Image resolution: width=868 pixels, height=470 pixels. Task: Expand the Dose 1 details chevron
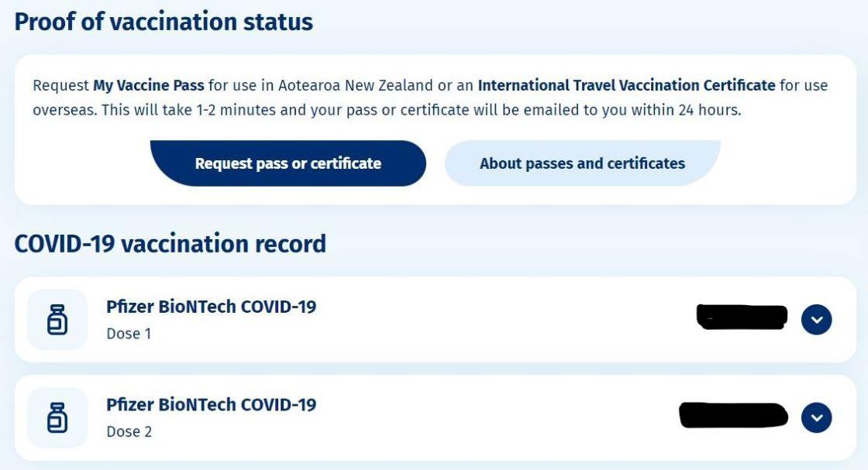(x=817, y=320)
